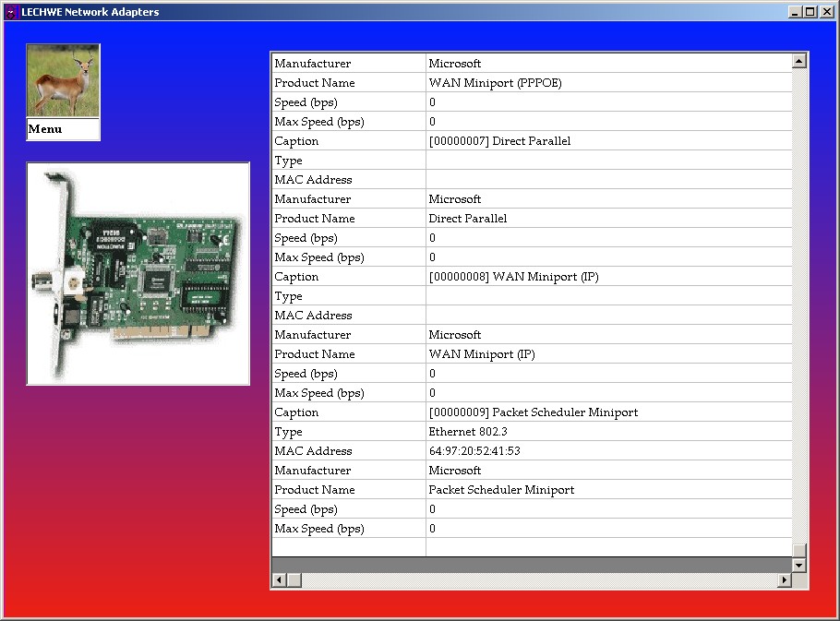Close the LECHWE Network Adapters window

point(826,12)
